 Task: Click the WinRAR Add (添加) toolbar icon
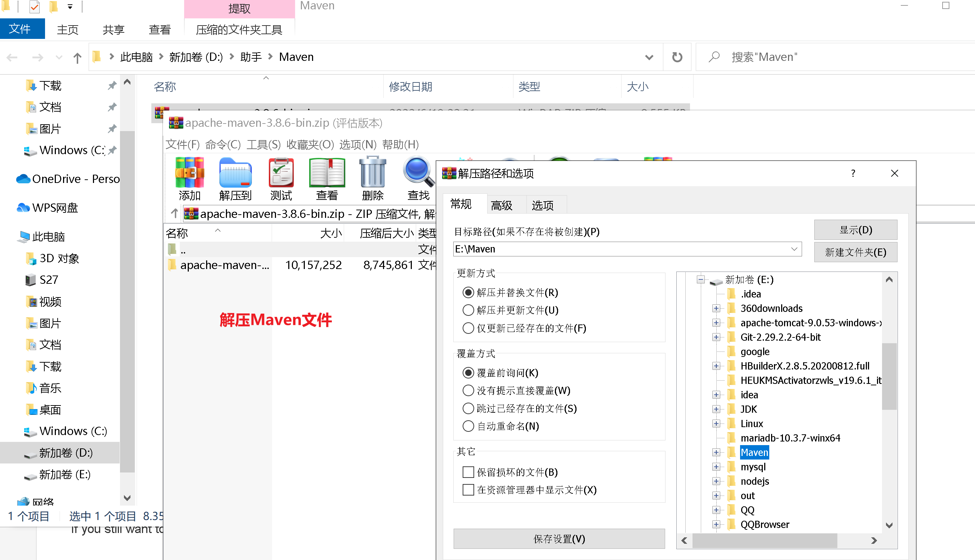189,179
